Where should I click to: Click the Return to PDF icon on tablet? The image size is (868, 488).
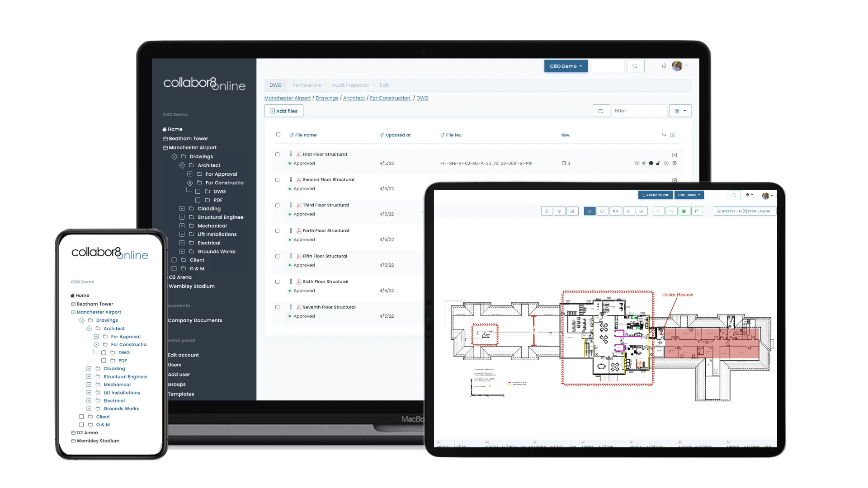pos(655,194)
